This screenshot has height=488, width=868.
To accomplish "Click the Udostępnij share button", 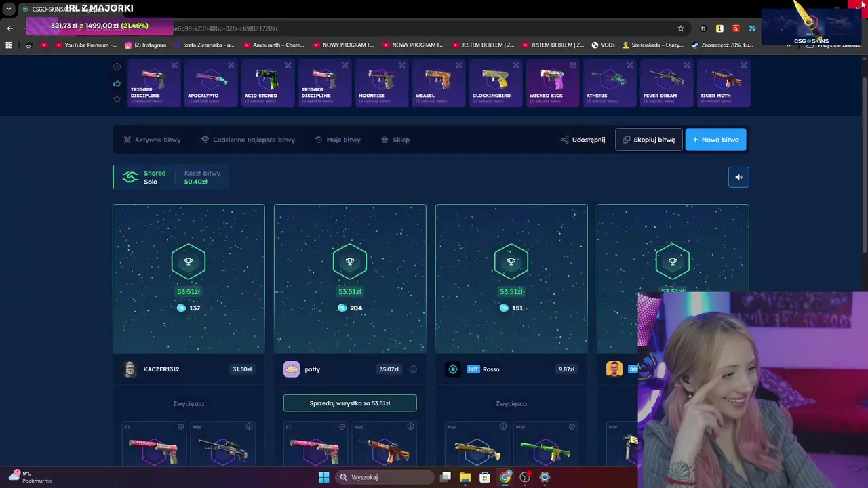I will (583, 140).
